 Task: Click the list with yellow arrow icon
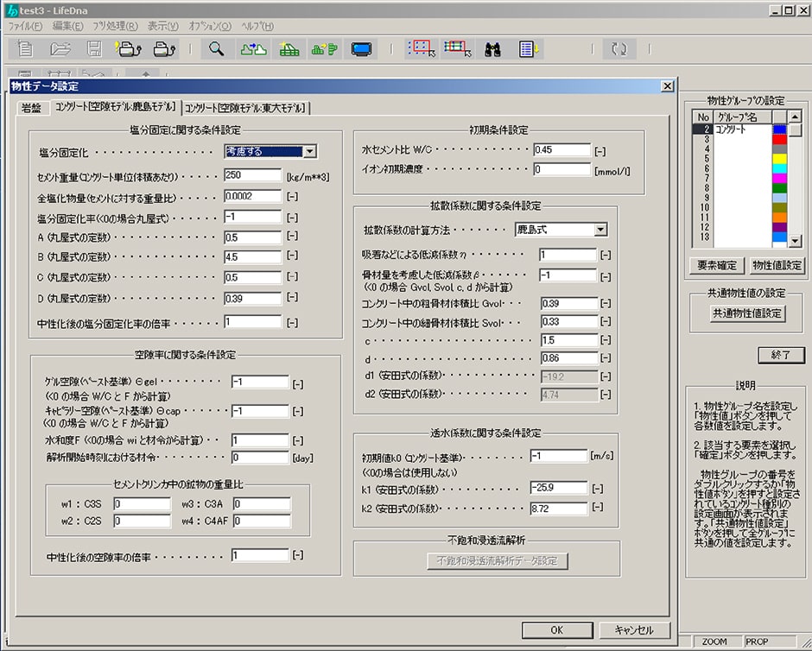point(529,49)
